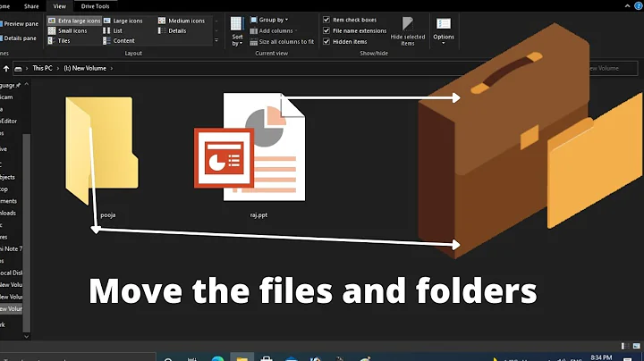Open the Sort by dropdown
The image size is (644, 361).
(x=237, y=31)
